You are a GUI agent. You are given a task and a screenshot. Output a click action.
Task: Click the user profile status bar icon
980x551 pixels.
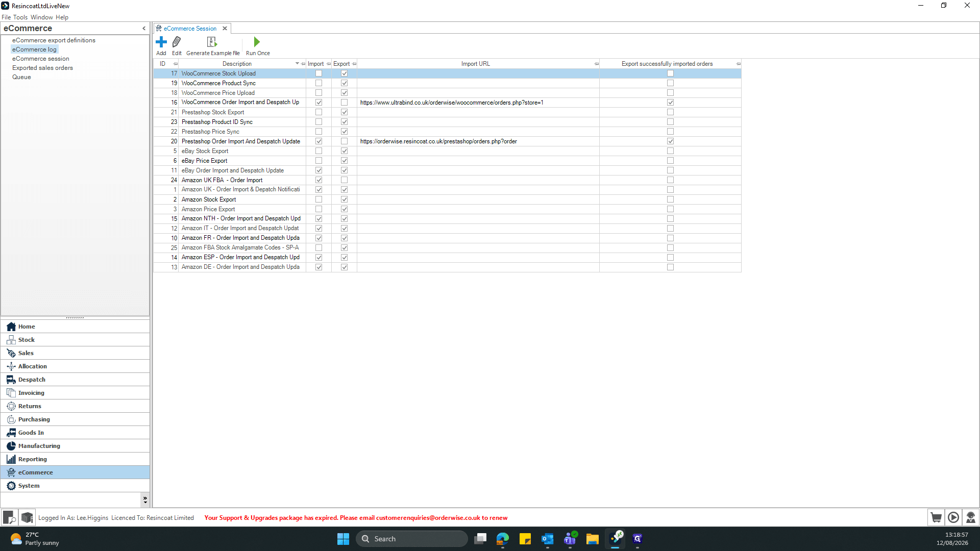pyautogui.click(x=971, y=517)
